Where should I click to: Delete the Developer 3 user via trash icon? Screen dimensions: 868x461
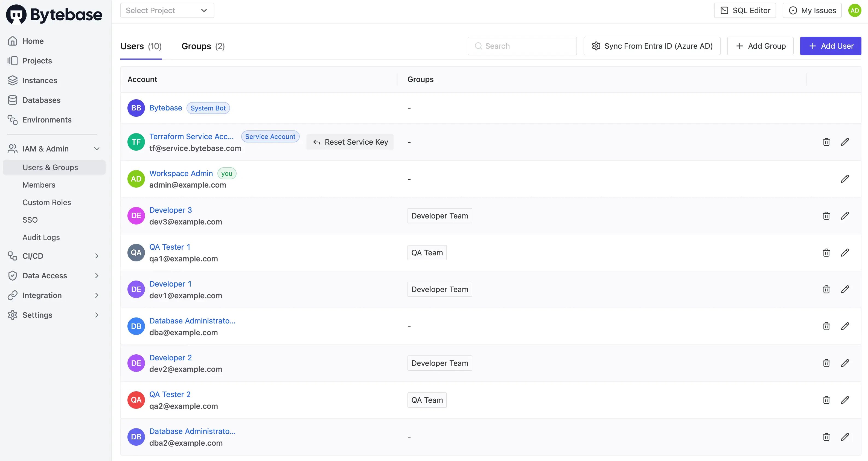[x=826, y=216]
